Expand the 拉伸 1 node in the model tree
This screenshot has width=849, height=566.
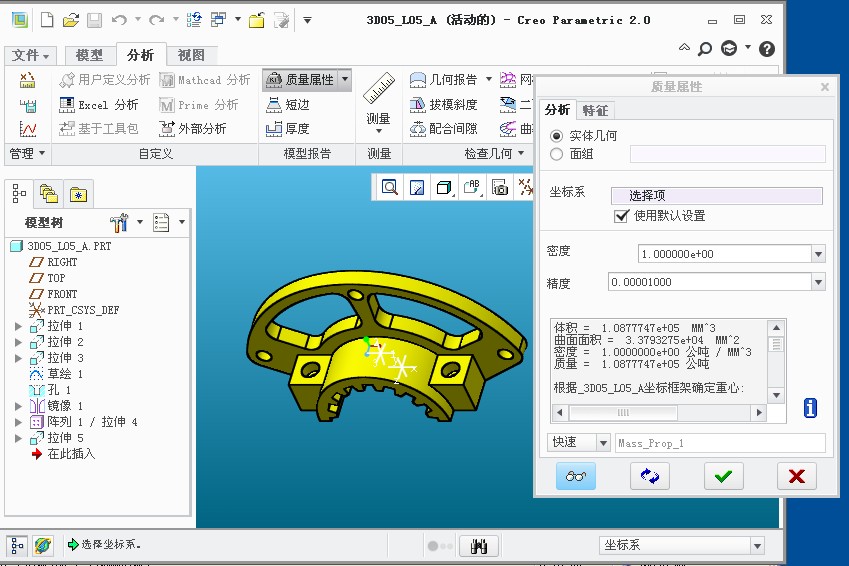[x=18, y=326]
